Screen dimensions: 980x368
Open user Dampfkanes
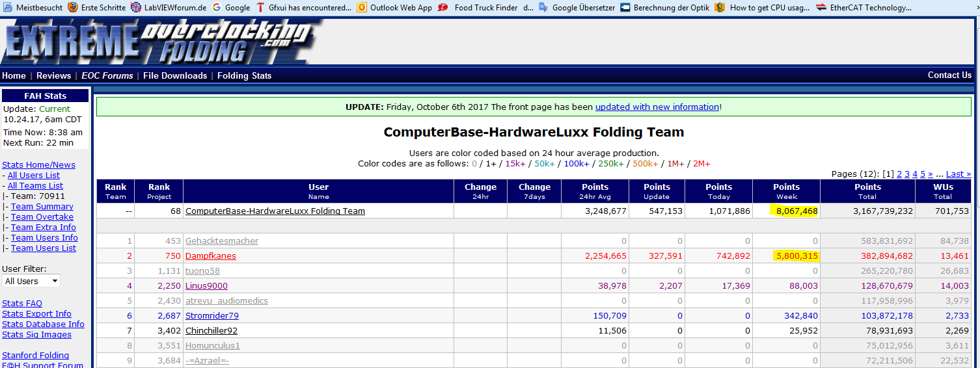(x=211, y=256)
